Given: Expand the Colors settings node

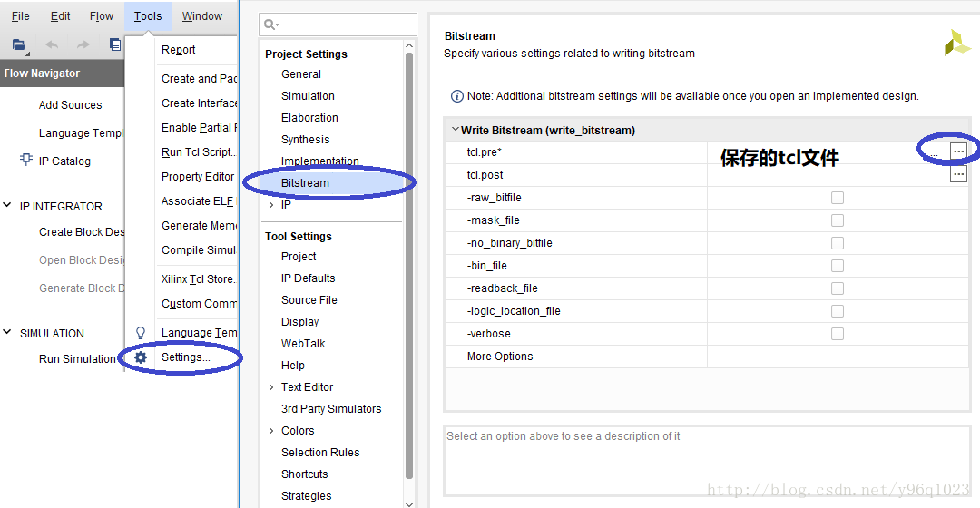Looking at the screenshot, I should tap(271, 431).
